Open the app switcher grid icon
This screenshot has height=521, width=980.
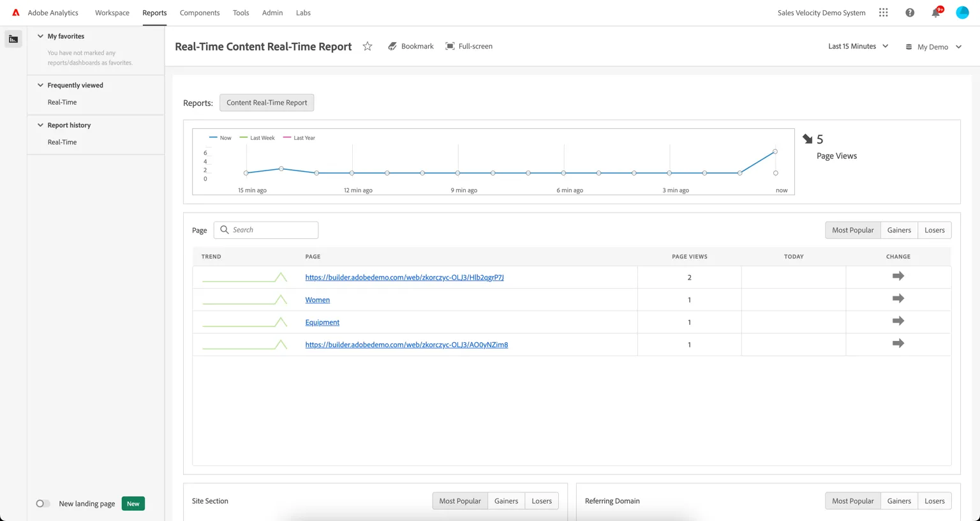[x=883, y=13]
